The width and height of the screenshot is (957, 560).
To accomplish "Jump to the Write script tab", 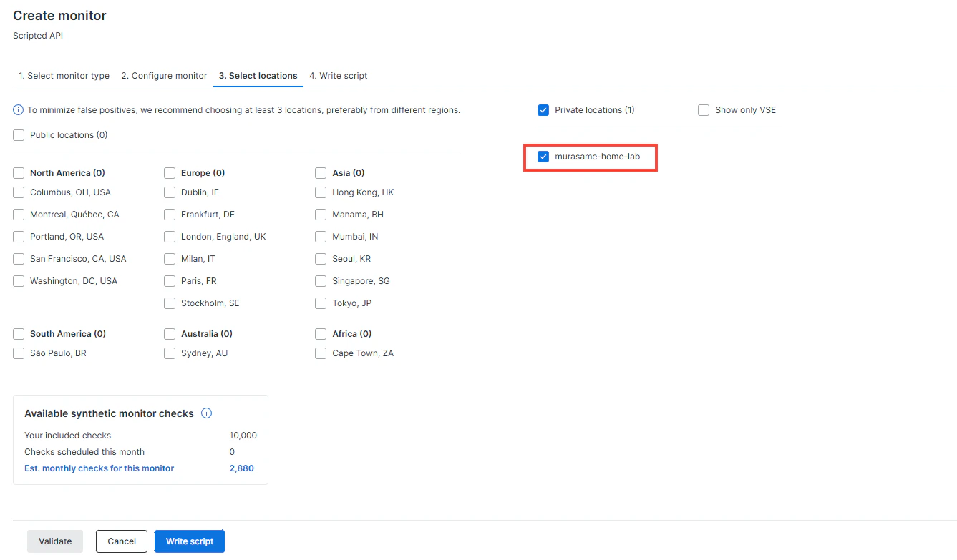I will (x=339, y=76).
